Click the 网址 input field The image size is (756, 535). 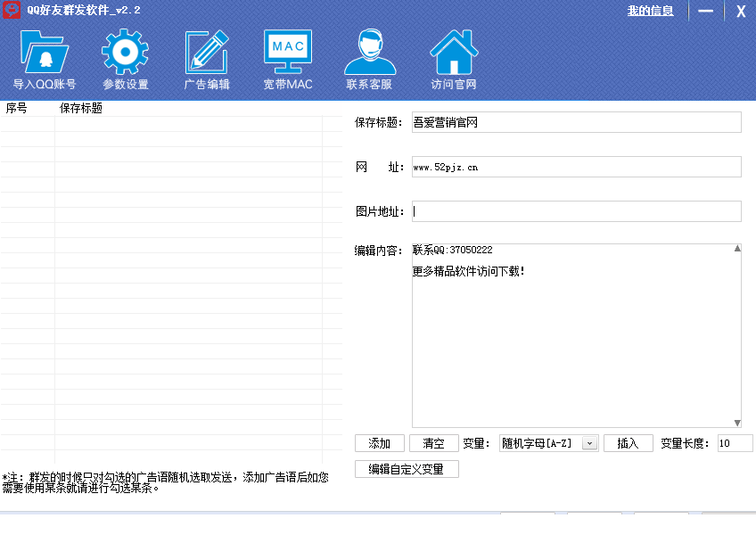click(x=576, y=167)
